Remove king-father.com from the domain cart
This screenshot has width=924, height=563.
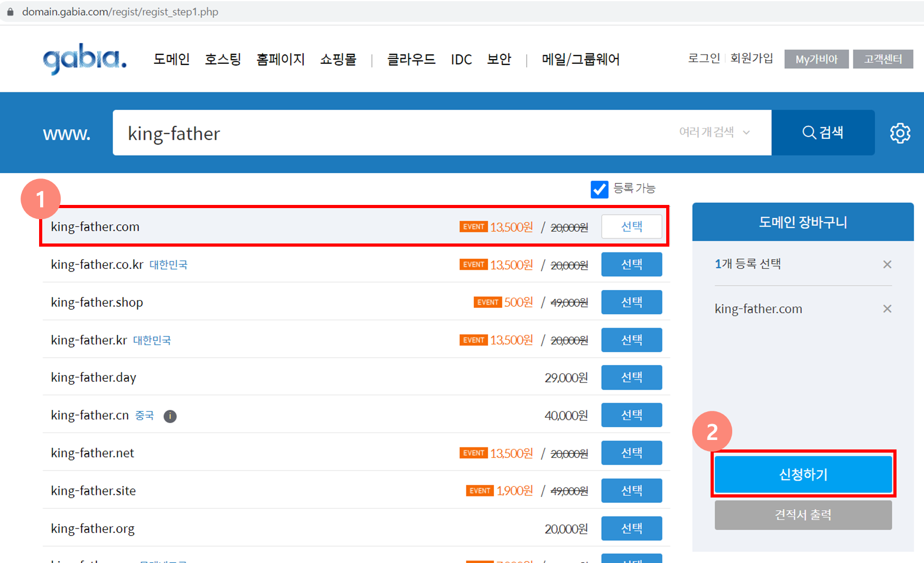(x=888, y=308)
